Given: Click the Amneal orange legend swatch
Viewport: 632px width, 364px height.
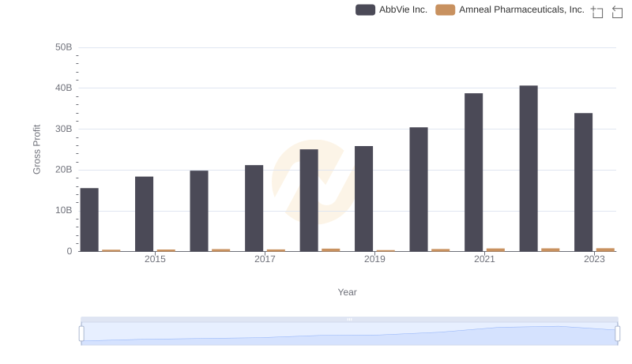Looking at the screenshot, I should pyautogui.click(x=446, y=9).
